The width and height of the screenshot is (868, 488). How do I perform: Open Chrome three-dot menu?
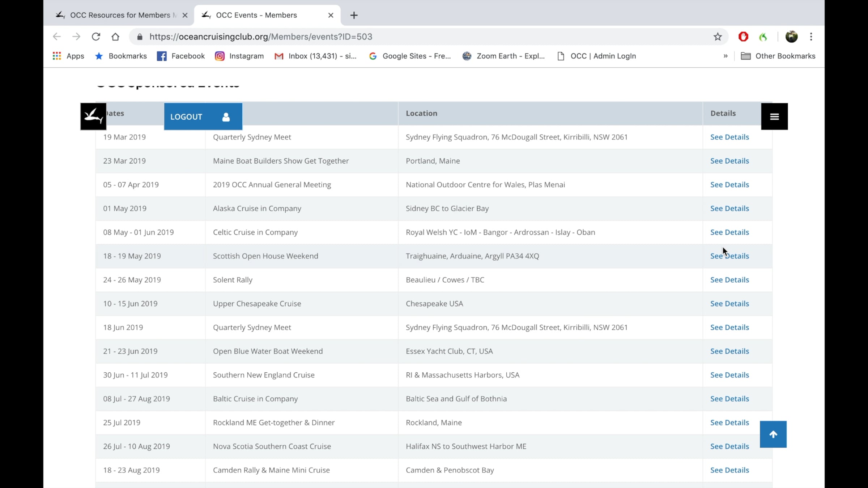[x=811, y=37]
